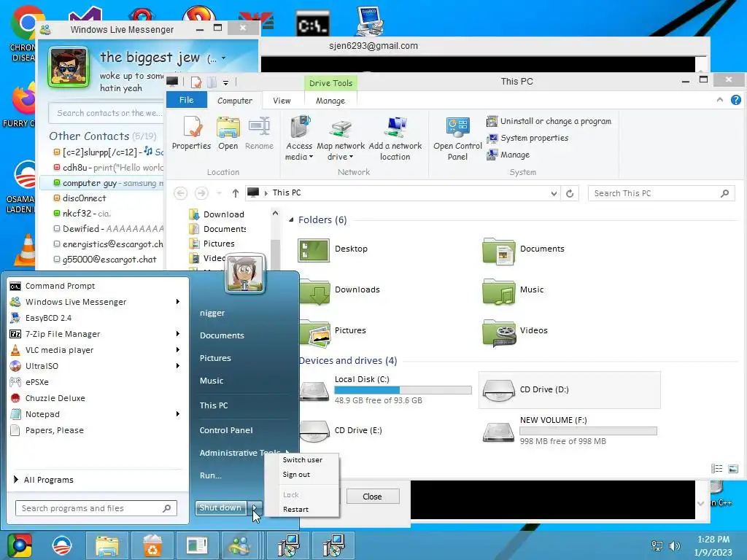The height and width of the screenshot is (560, 747).
Task: Click the Search This PC field
Action: (x=661, y=193)
